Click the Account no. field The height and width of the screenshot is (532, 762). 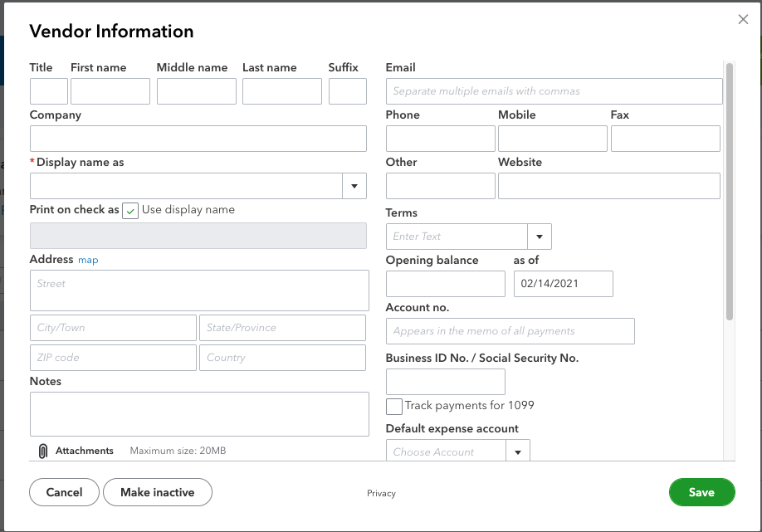510,331
